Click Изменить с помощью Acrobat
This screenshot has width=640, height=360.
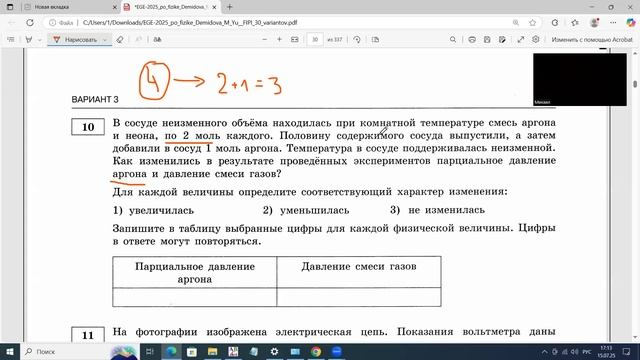pyautogui.click(x=591, y=40)
